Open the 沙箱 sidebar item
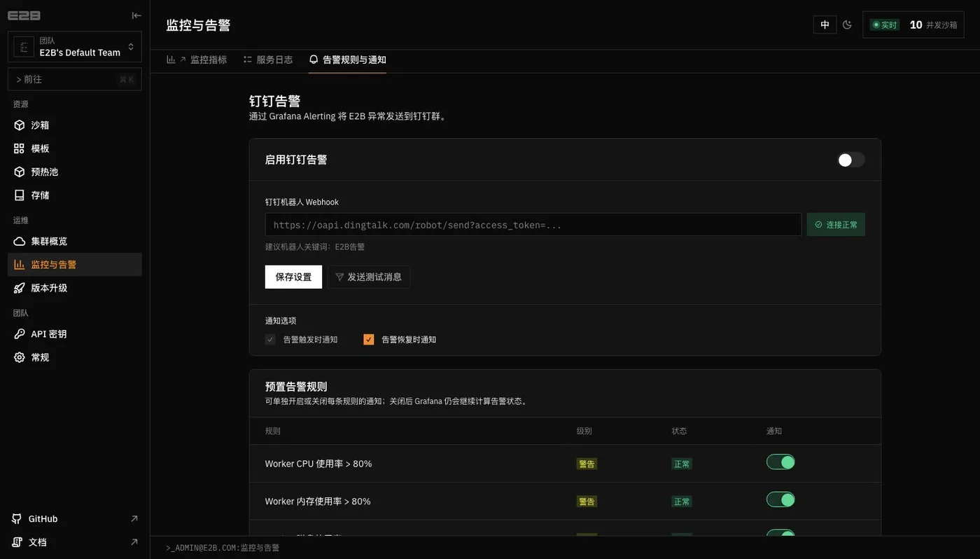The height and width of the screenshot is (559, 980). (75, 125)
